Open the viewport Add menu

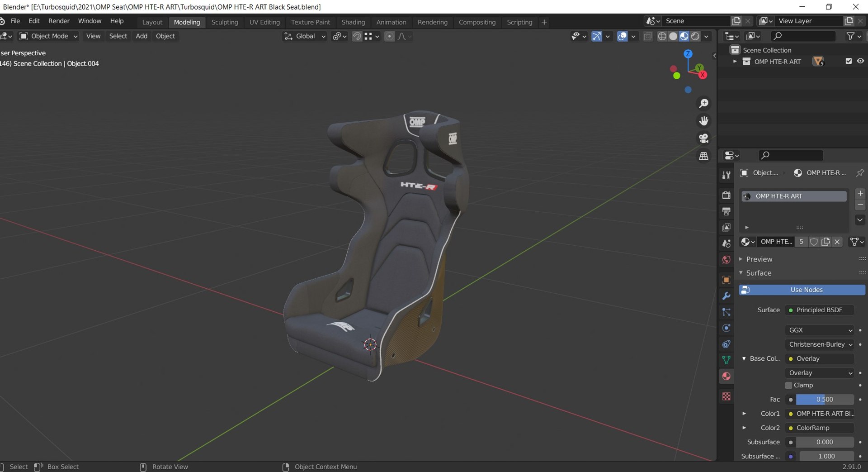(142, 36)
